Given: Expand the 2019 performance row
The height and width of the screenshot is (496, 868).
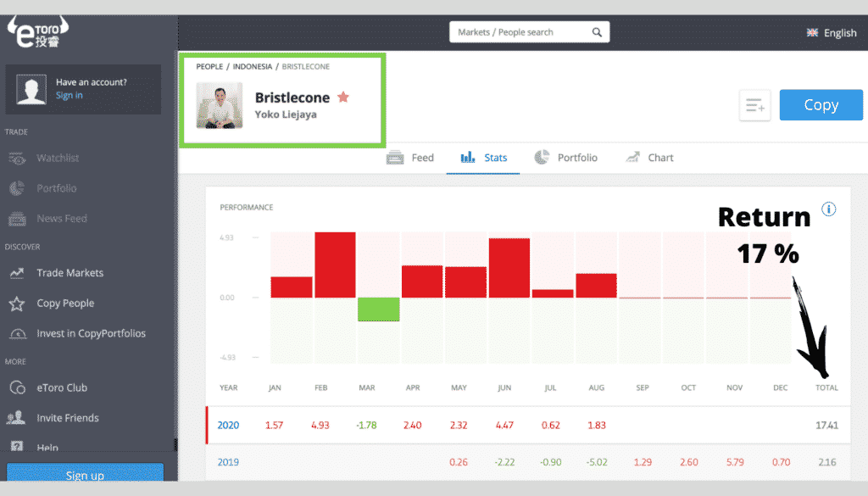Looking at the screenshot, I should (227, 462).
